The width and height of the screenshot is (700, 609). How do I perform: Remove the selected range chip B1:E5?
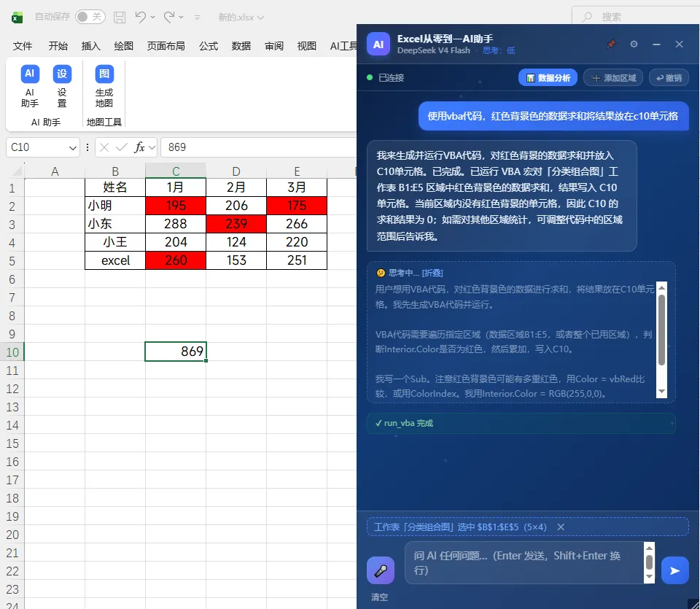coord(561,527)
